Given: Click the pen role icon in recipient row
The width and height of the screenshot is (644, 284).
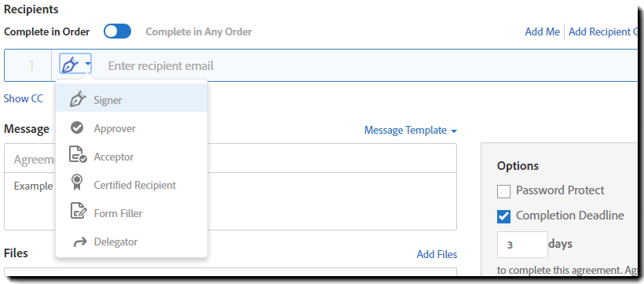Looking at the screenshot, I should point(71,65).
